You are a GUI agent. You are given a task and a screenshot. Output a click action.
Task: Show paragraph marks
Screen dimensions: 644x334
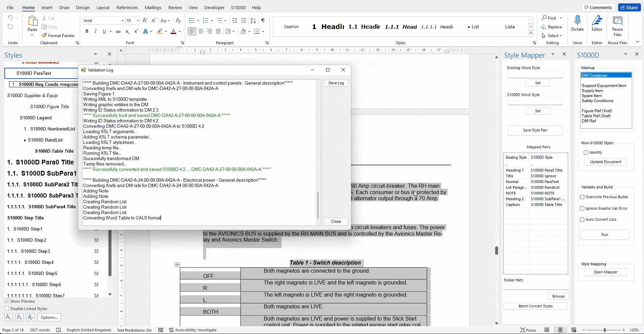pyautogui.click(x=263, y=21)
